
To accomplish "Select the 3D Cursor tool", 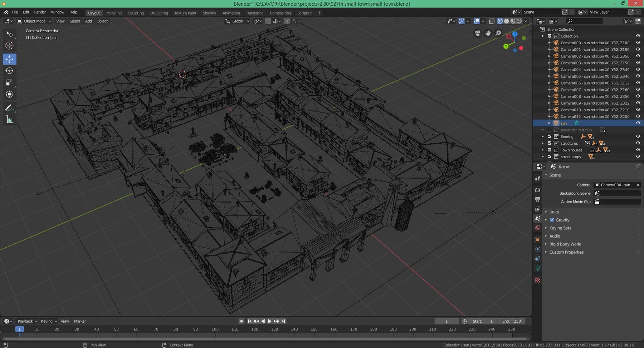I will tap(10, 46).
